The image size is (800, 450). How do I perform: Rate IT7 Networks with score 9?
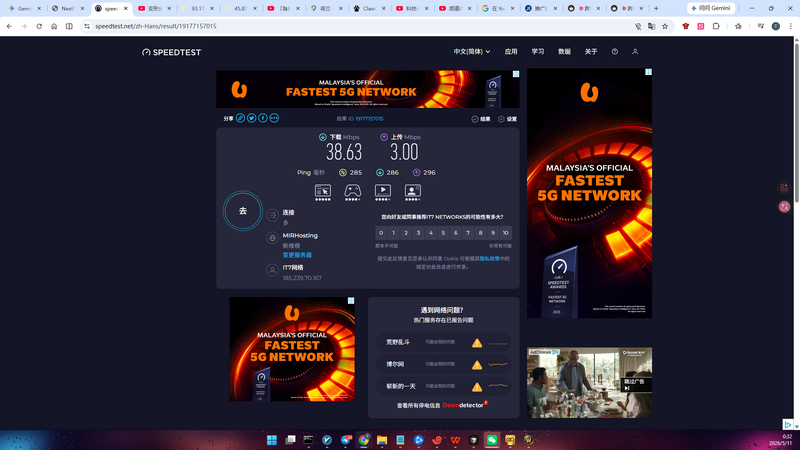point(493,233)
